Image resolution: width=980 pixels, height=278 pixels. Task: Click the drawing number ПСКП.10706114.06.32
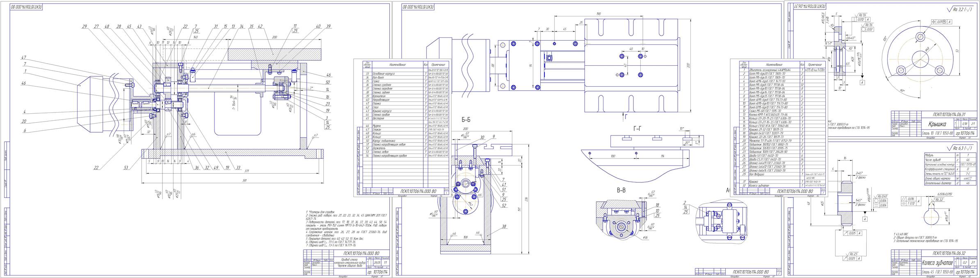948,253
